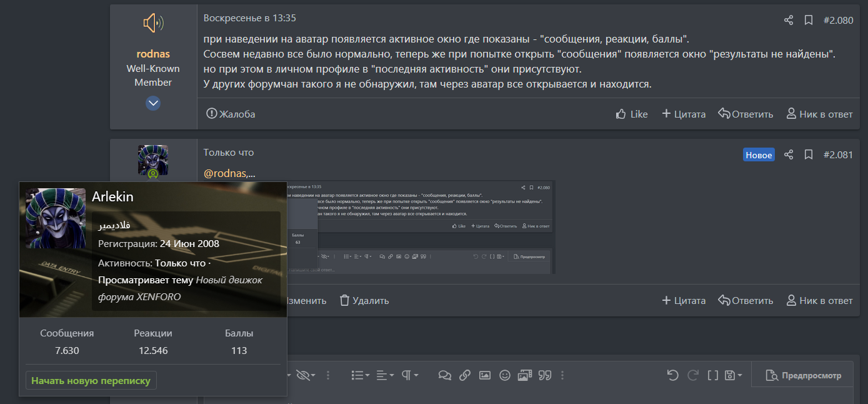Click Ник в ответ on post #2.081
The image size is (868, 404).
(x=819, y=300)
